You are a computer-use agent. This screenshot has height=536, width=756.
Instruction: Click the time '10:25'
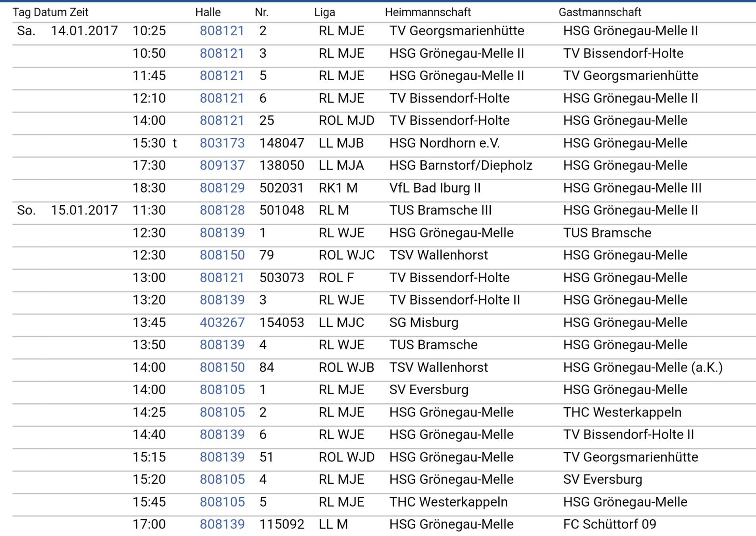point(149,31)
